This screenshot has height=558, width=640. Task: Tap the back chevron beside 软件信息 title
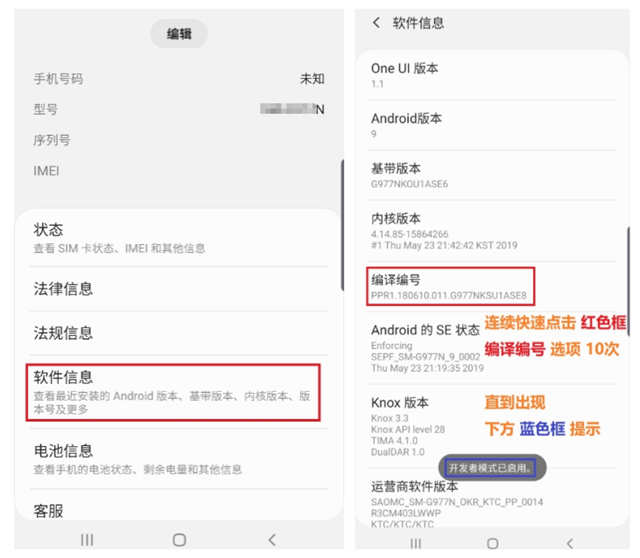[376, 22]
